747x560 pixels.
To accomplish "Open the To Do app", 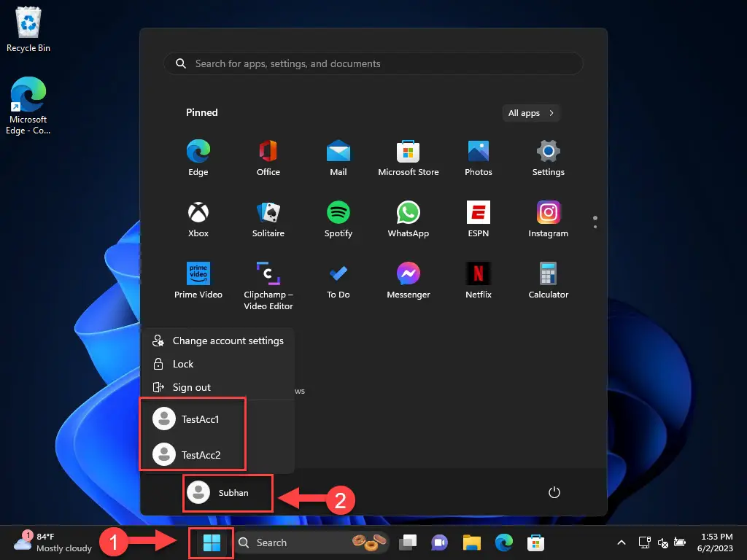I will click(x=338, y=281).
